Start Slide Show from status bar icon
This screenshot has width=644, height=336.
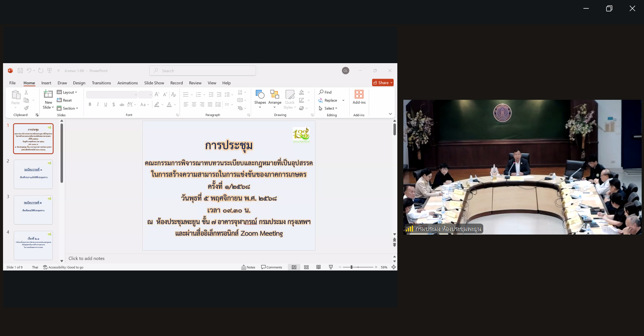coord(331,267)
